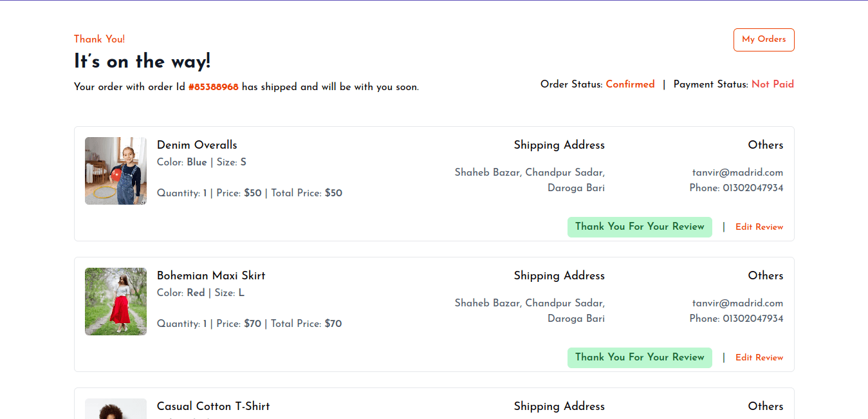
Task: Click the Denim Overalls review thank-you badge
Action: click(x=640, y=227)
